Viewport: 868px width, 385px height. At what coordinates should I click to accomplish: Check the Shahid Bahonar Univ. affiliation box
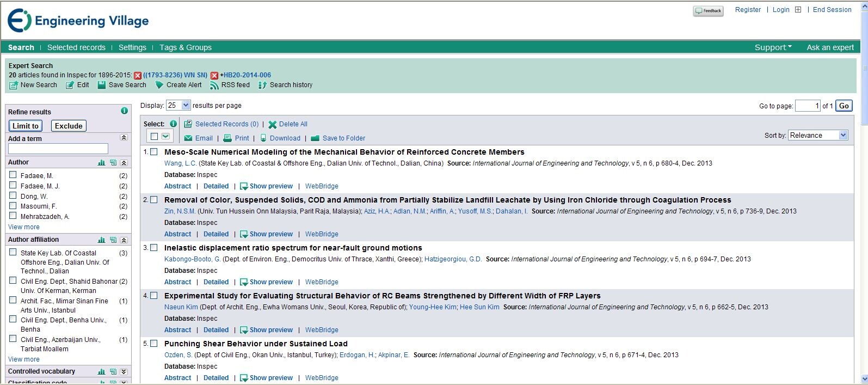coord(13,280)
